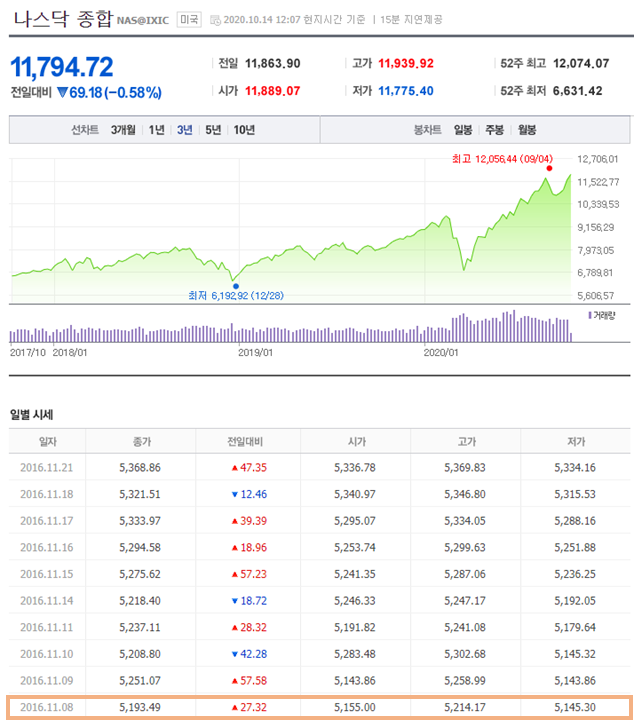This screenshot has width=634, height=720.
Task: Click the 저가 column header in table
Action: coord(576,441)
